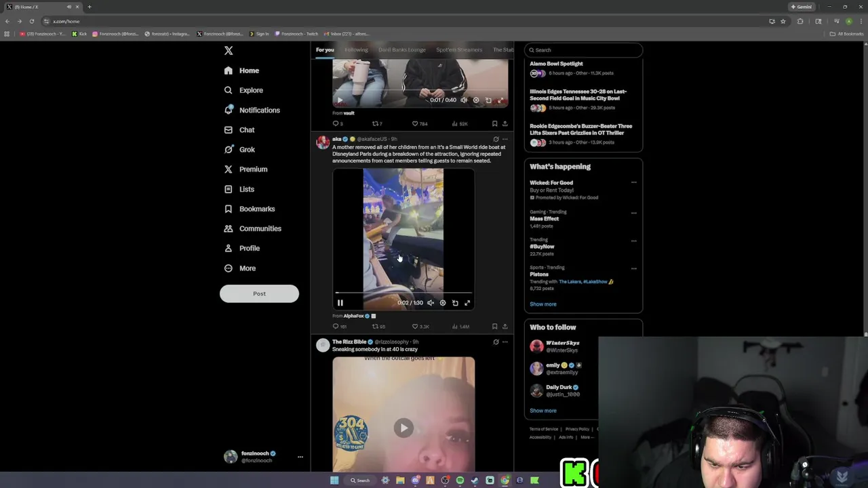Open Premium from the sidebar
This screenshot has width=868, height=488.
(245, 169)
